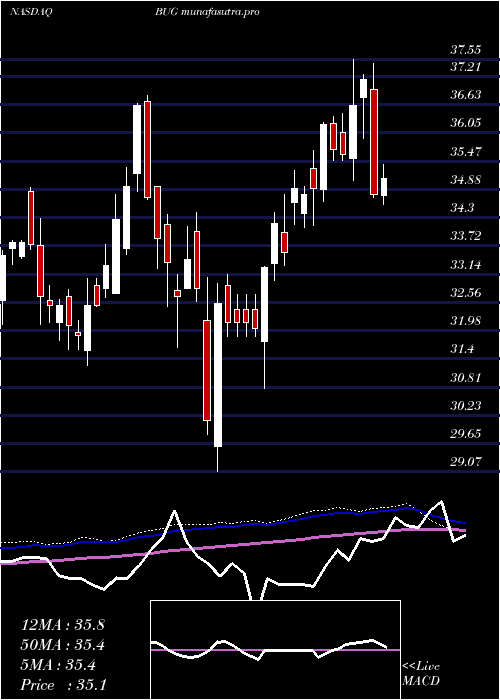Click the 33.72 price axis label
This screenshot has width=500, height=700.
pos(466,236)
